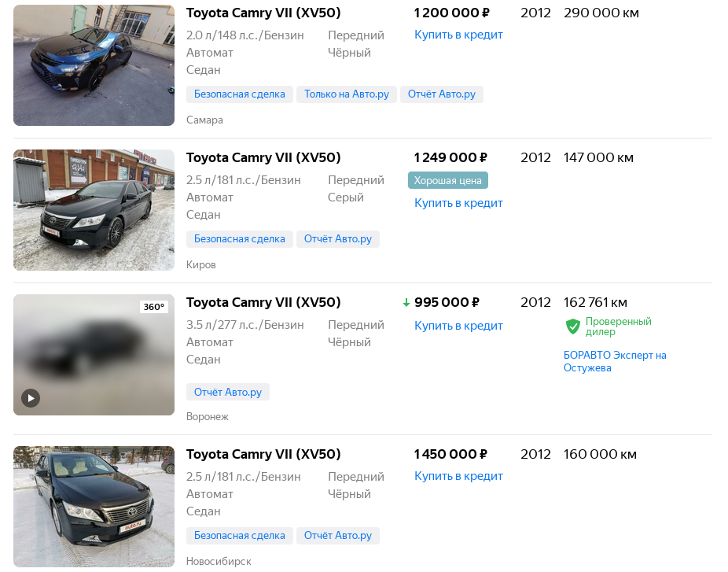
Task: Open the 360° view badge on the blurred photo
Action: [x=153, y=307]
